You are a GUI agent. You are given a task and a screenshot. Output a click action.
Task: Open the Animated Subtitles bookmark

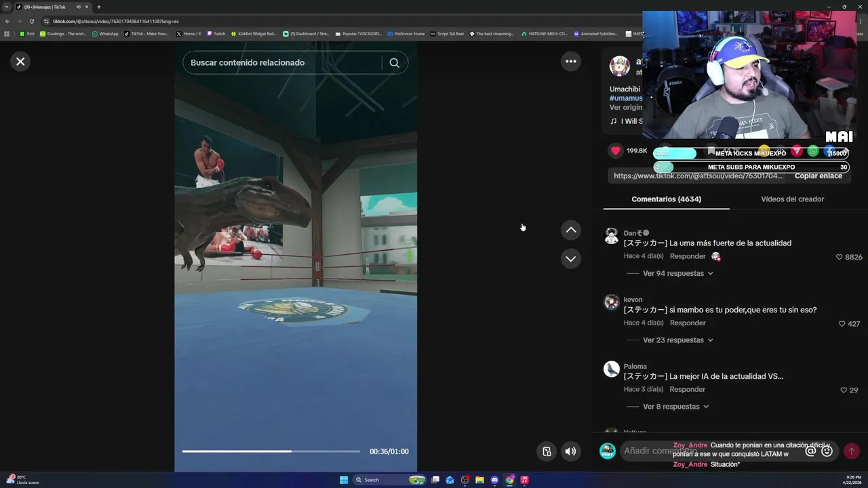coord(596,33)
